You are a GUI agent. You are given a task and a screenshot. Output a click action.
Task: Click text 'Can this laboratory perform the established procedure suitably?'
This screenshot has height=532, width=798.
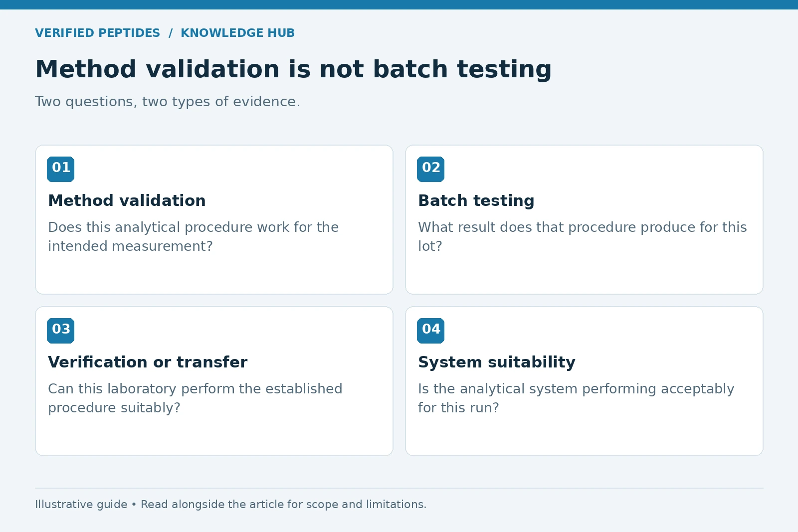[195, 398]
